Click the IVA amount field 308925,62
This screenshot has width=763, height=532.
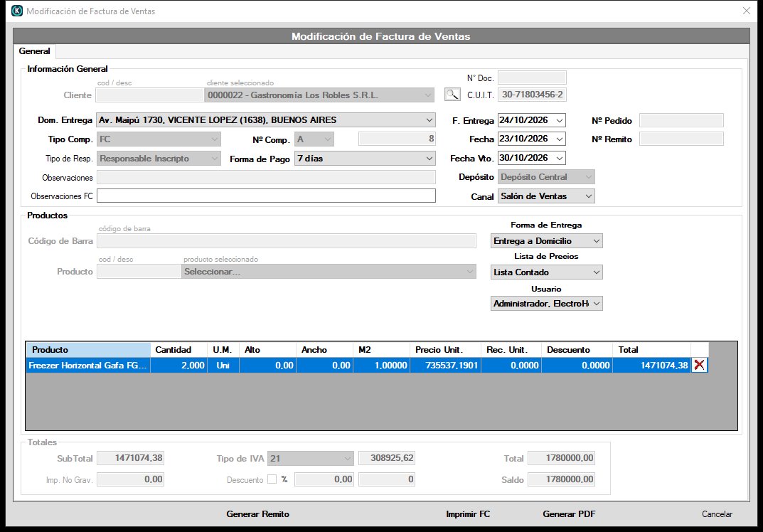386,458
